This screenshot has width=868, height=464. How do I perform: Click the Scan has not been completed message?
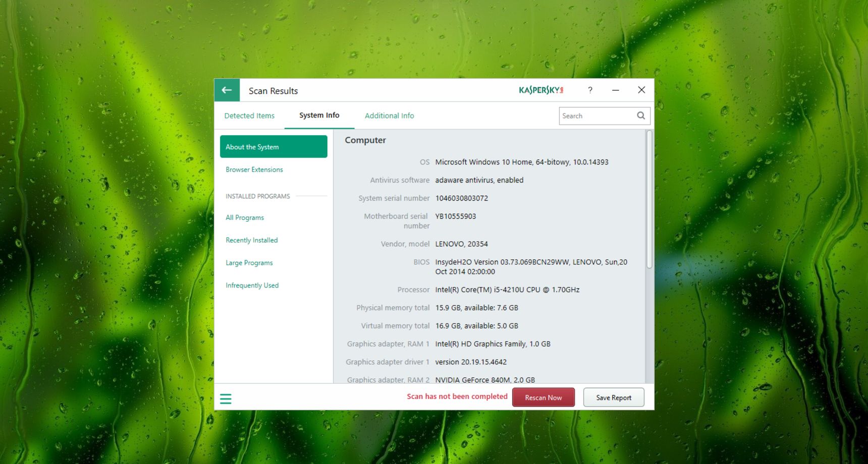pyautogui.click(x=457, y=396)
